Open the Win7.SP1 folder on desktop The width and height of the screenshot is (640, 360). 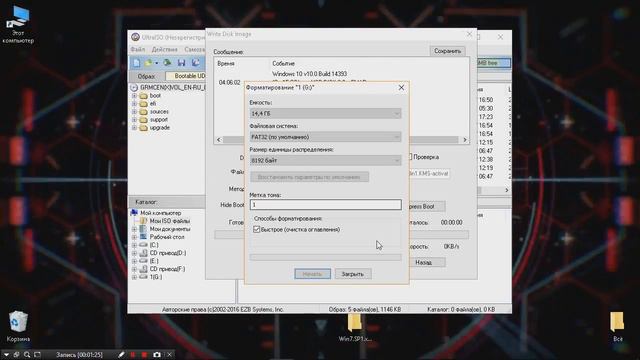[355, 327]
